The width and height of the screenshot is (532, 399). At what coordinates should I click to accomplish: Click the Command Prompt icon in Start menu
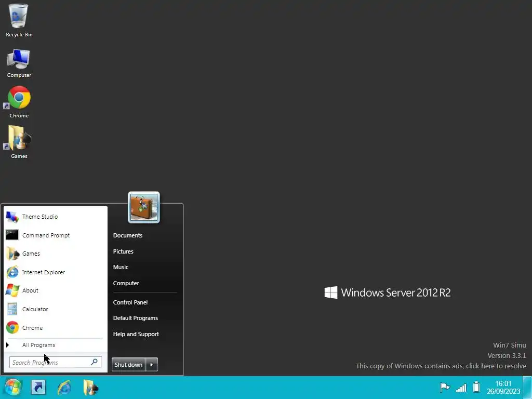[x=12, y=235]
